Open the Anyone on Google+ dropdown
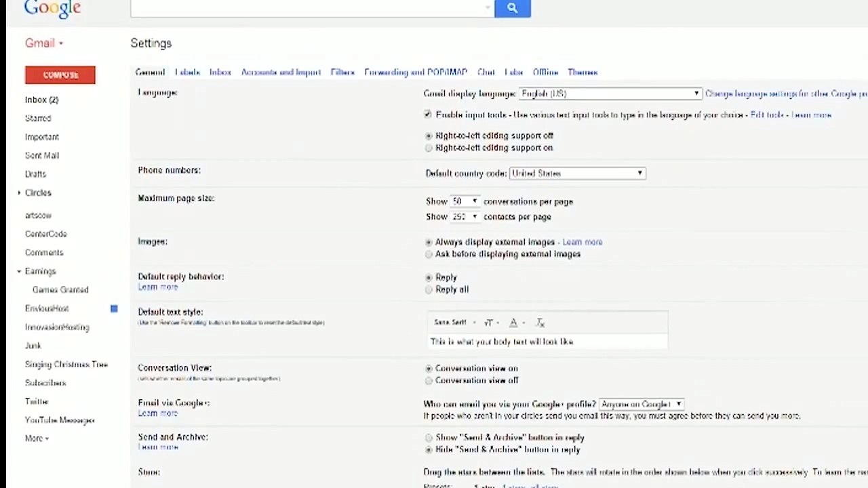The height and width of the screenshot is (488, 868). (x=641, y=404)
